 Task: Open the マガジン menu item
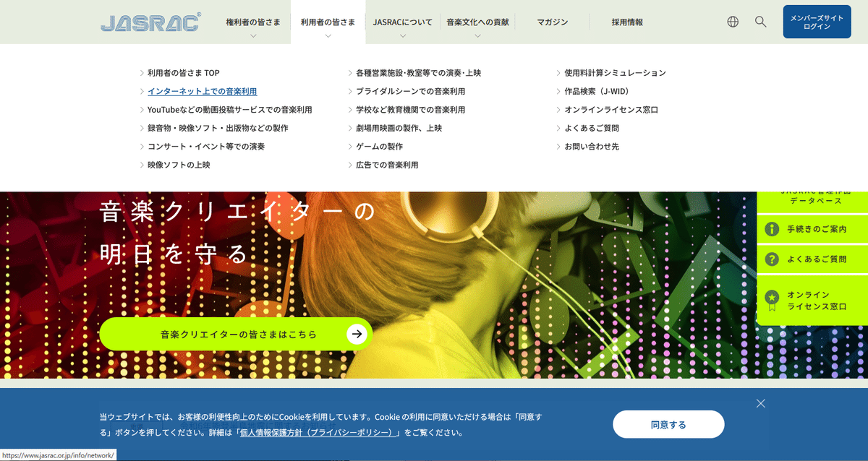pos(552,22)
